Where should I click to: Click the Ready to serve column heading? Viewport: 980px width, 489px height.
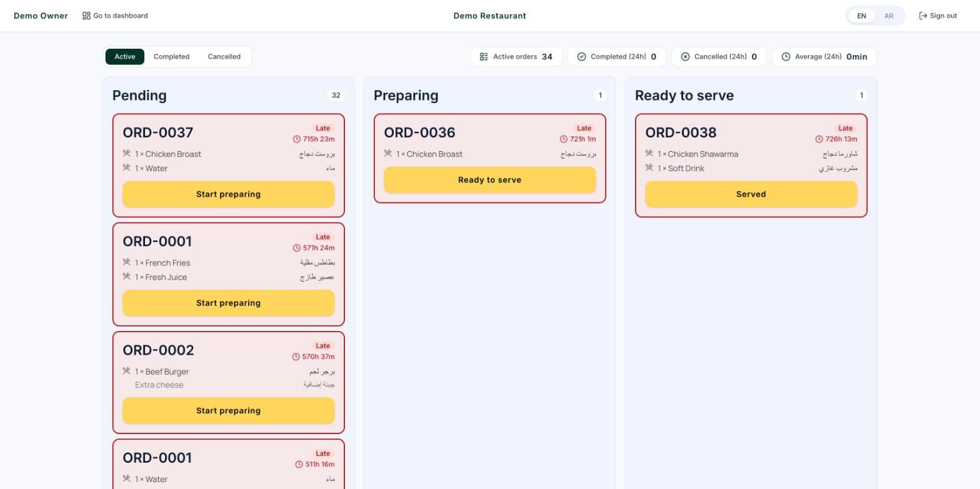click(x=684, y=96)
